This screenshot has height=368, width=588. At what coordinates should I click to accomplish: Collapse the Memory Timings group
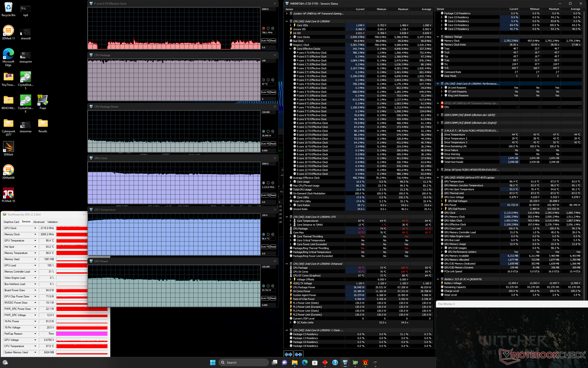pyautogui.click(x=438, y=37)
